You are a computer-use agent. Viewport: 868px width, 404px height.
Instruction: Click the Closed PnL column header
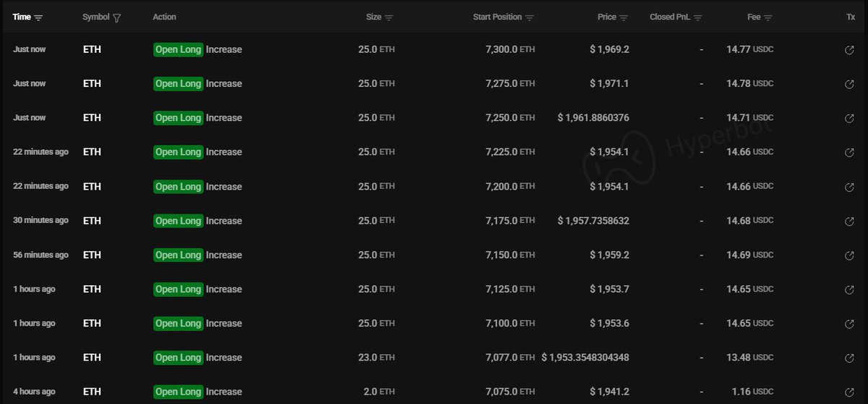point(676,17)
